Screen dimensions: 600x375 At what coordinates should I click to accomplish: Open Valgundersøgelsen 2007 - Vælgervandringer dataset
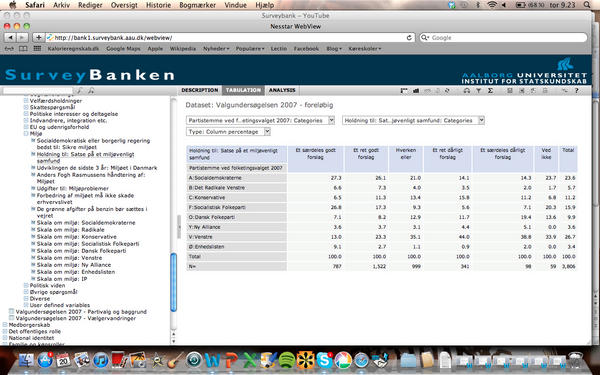click(76, 318)
